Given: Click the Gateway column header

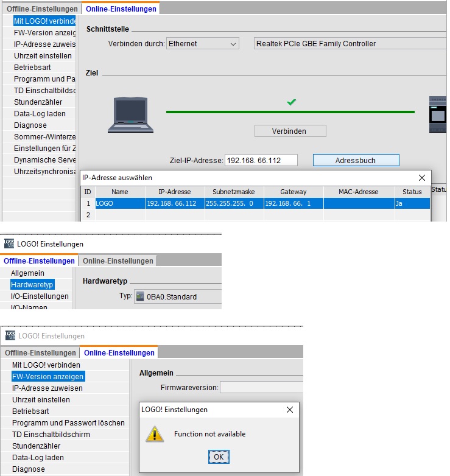Looking at the screenshot, I should [x=294, y=192].
